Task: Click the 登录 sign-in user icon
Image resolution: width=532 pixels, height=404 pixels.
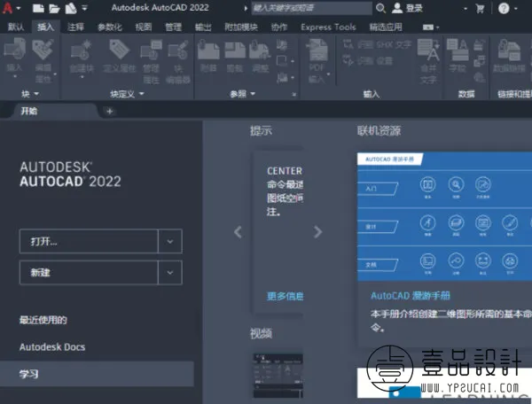Action: pyautogui.click(x=397, y=8)
